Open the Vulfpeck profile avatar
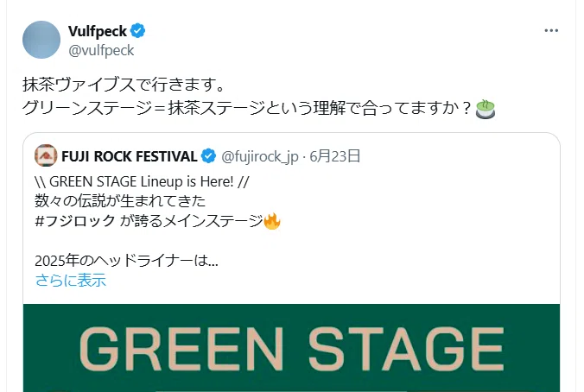This screenshot has width=584, height=392. tap(41, 40)
